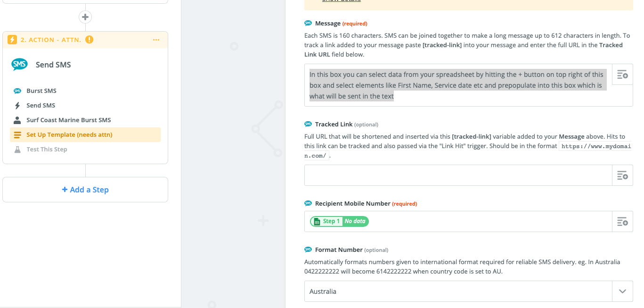Open Test This Step section
The width and height of the screenshot is (644, 308).
47,149
